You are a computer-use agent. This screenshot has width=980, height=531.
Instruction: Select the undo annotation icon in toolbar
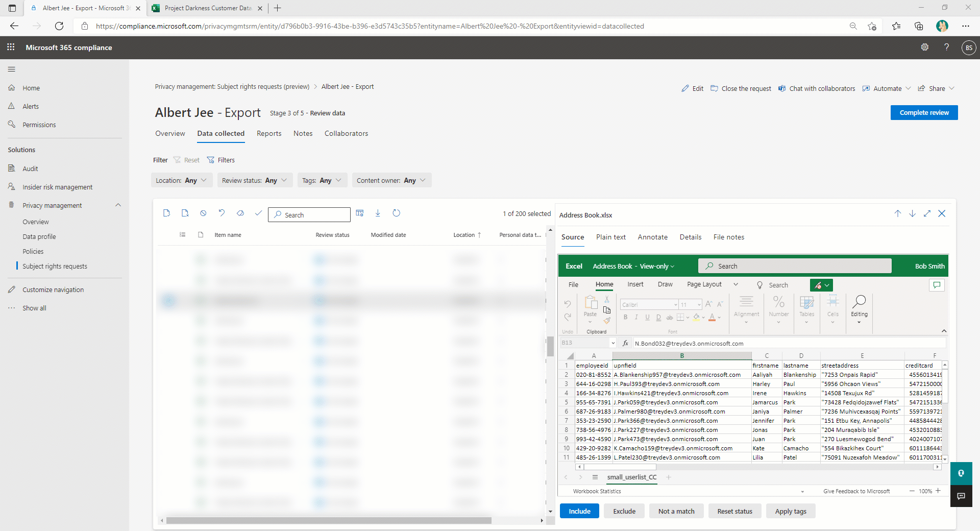(x=222, y=213)
